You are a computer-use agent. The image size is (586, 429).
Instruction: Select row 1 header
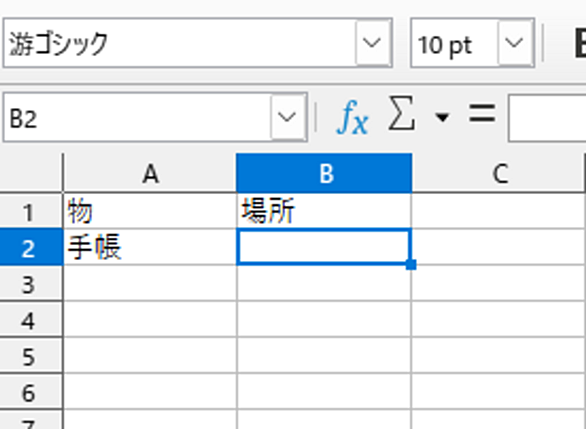coord(31,211)
